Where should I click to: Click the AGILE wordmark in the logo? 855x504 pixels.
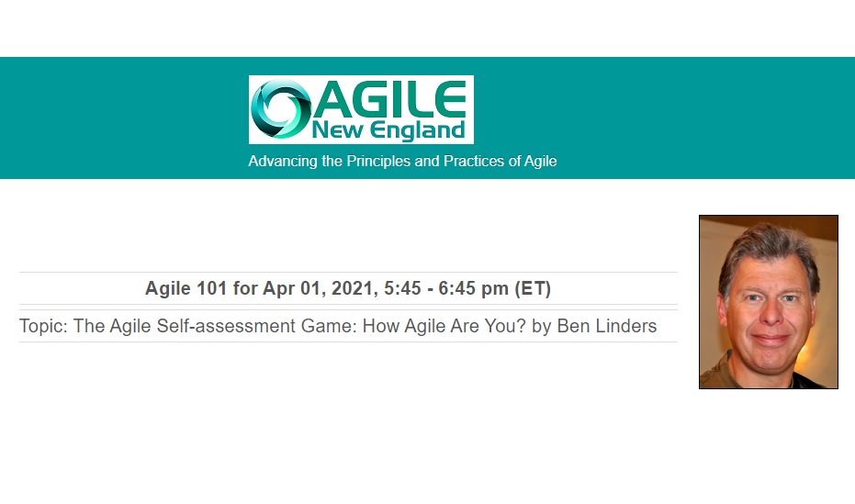pos(391,99)
